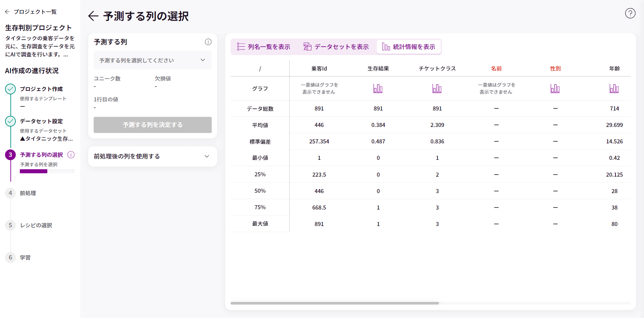Open the help question mark icon
The image size is (644, 318).
[x=630, y=13]
